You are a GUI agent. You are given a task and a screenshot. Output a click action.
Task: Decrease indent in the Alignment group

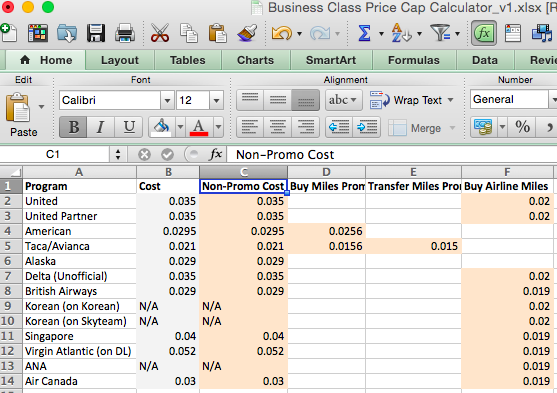(339, 127)
